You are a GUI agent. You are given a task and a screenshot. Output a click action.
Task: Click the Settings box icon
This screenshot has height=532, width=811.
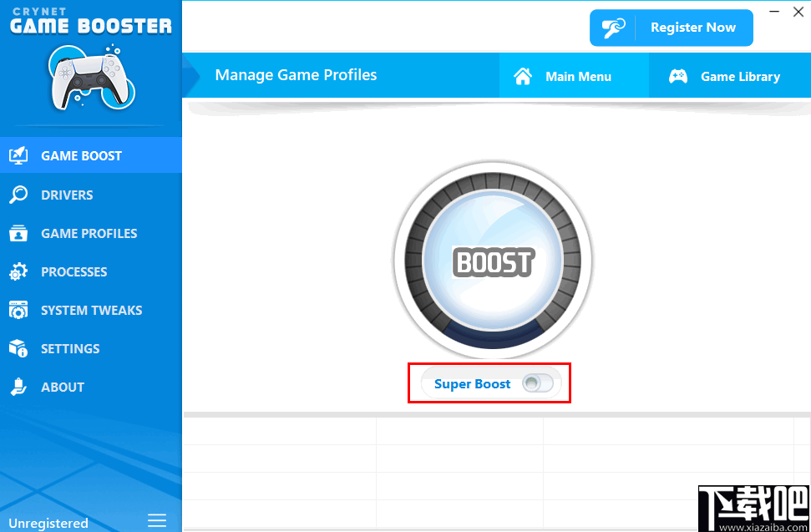pyautogui.click(x=18, y=348)
